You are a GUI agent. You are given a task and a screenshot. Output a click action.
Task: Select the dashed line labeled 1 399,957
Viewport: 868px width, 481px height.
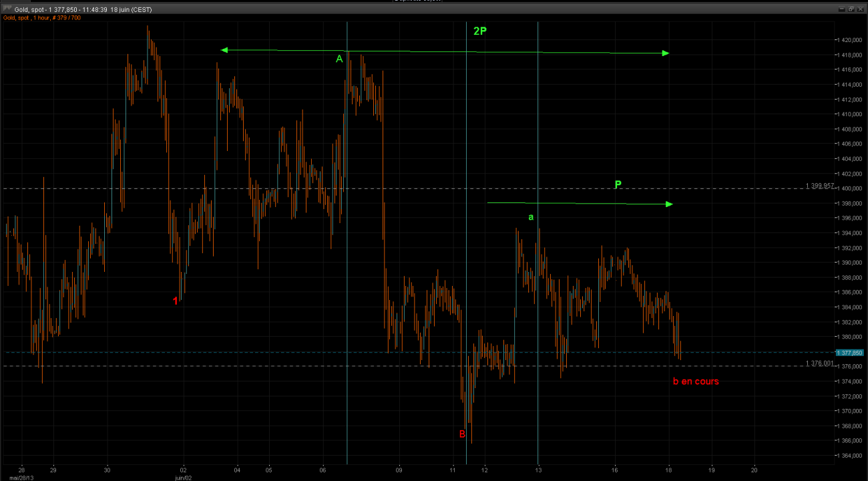pyautogui.click(x=401, y=188)
